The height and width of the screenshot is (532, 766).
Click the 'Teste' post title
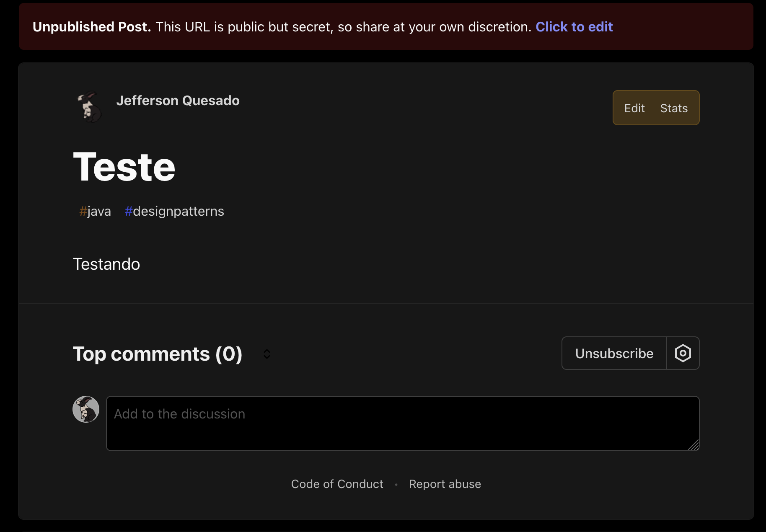(x=124, y=167)
